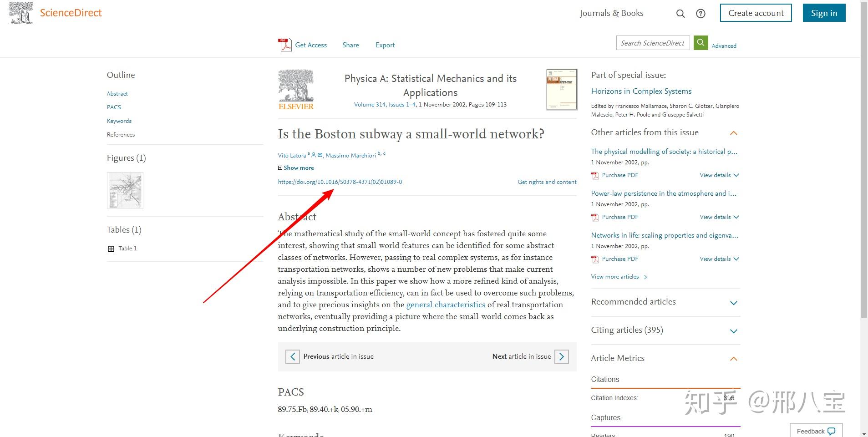The image size is (868, 437).
Task: Click the ScienceDirect logo
Action: pyautogui.click(x=56, y=13)
